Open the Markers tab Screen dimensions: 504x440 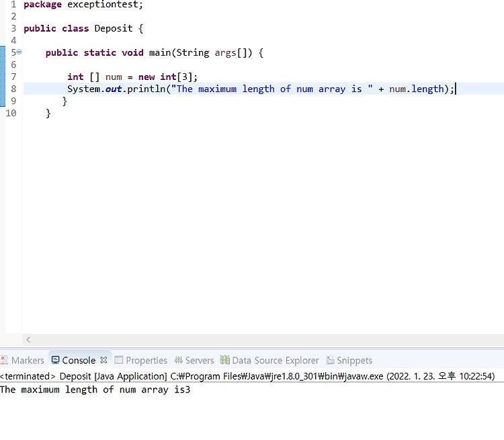[x=22, y=360]
